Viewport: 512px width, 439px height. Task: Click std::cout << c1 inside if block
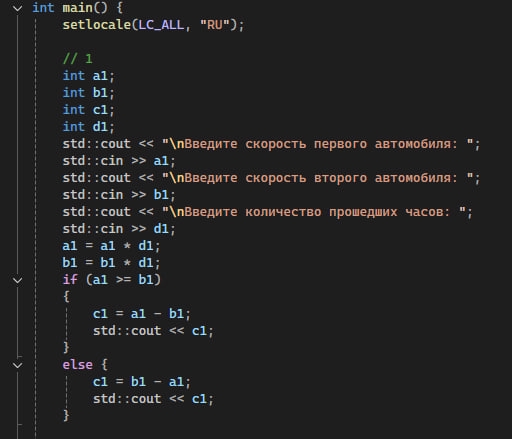[153, 331]
